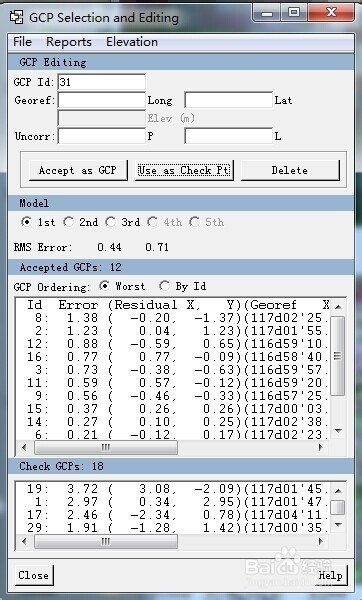Select GCP row with Id 14
This screenshot has width=362, height=600.
point(173,422)
